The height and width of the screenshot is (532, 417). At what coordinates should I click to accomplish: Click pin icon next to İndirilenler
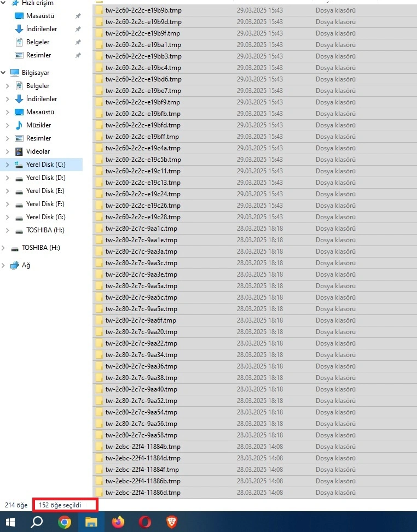[78, 29]
